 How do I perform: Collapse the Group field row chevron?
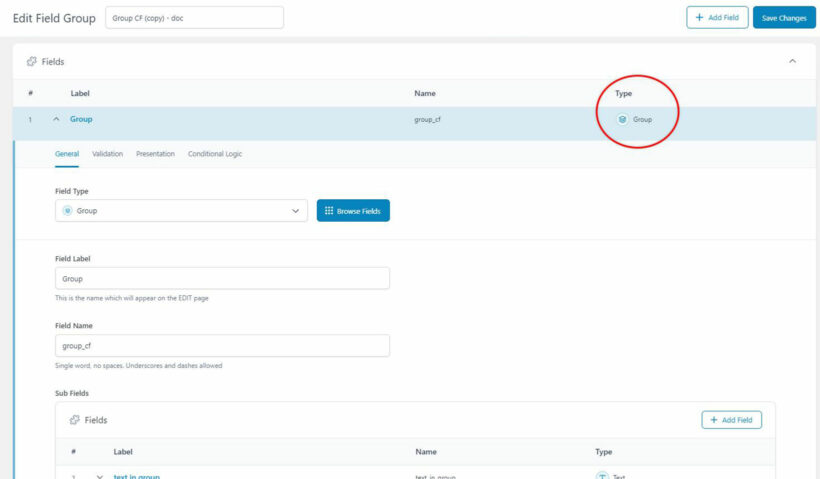(56, 119)
